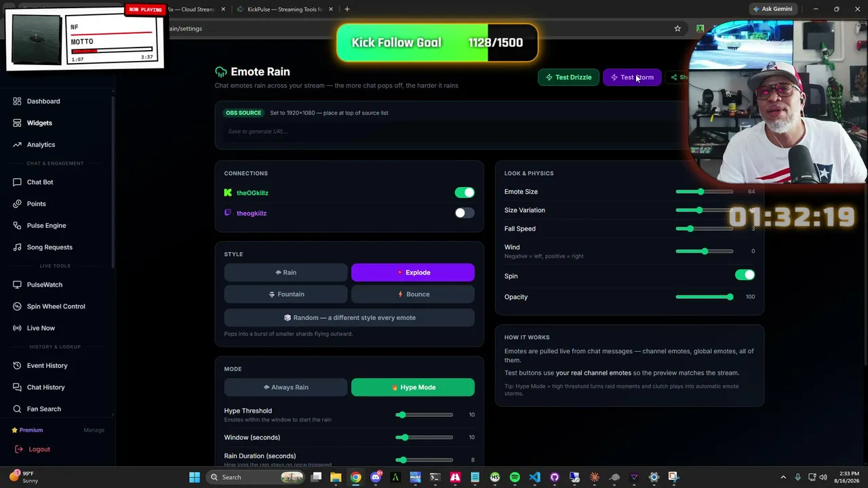This screenshot has width=868, height=488.
Task: Switch mode to Hype Mode
Action: [413, 388]
